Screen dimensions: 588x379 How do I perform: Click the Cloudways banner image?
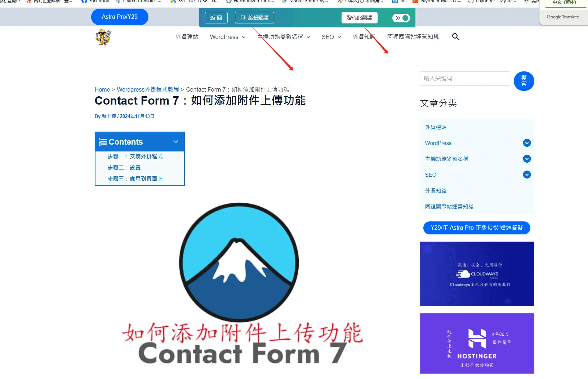477,274
